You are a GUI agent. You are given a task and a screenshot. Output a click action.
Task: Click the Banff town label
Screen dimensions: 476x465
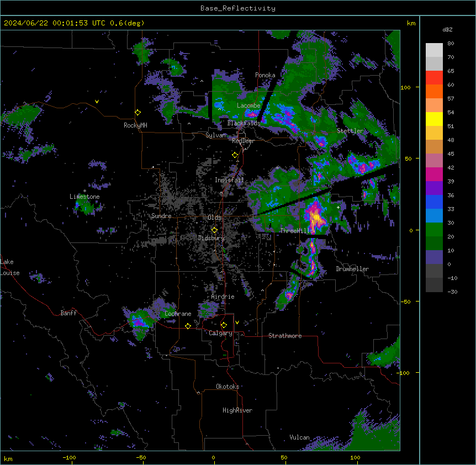click(x=68, y=313)
